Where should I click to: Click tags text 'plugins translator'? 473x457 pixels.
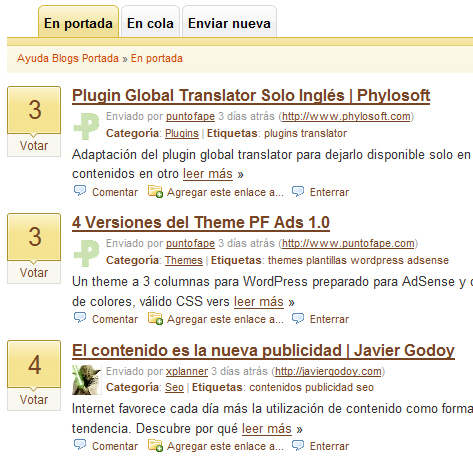coord(306,133)
